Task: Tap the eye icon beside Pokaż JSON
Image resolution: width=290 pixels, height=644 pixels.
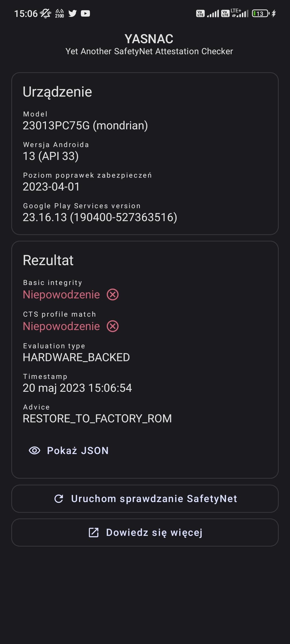Action: coord(34,451)
